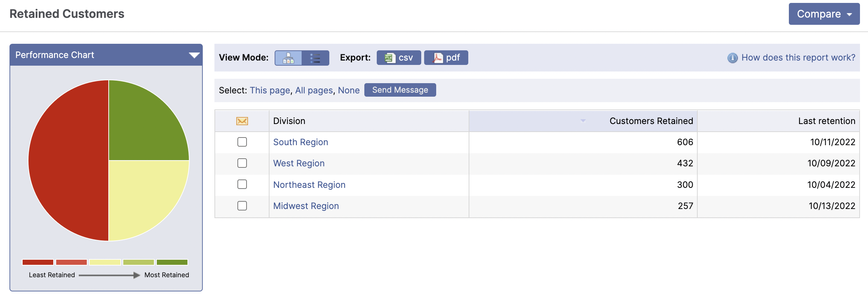Image resolution: width=868 pixels, height=294 pixels.
Task: Click the value 606 for South Region
Action: (x=685, y=142)
